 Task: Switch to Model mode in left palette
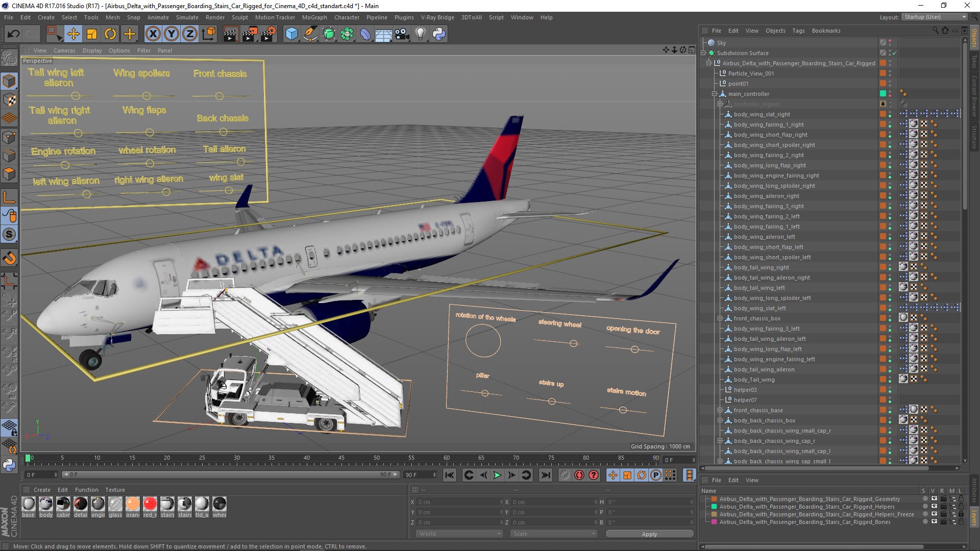point(9,81)
